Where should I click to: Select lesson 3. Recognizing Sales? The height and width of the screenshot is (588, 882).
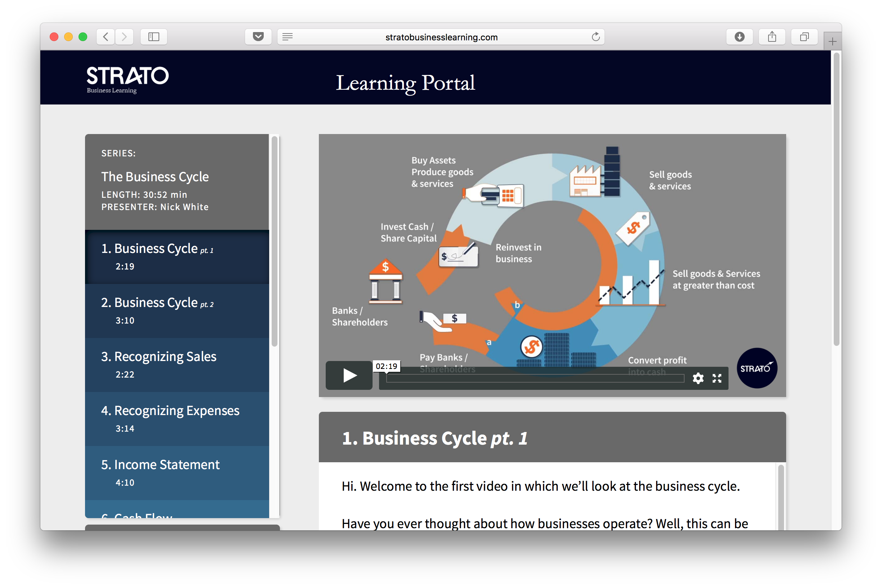coord(177,365)
